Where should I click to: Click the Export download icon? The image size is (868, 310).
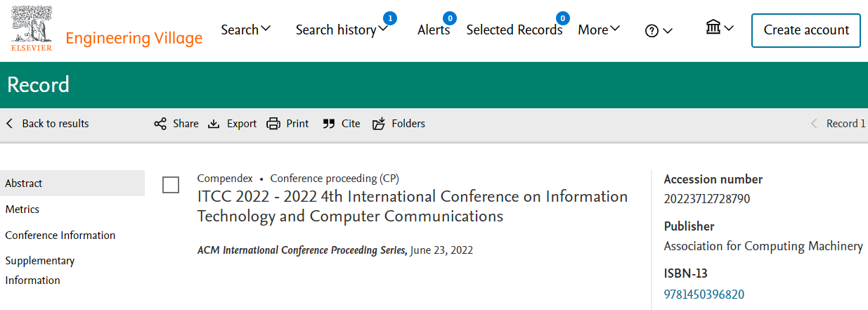[x=214, y=124]
